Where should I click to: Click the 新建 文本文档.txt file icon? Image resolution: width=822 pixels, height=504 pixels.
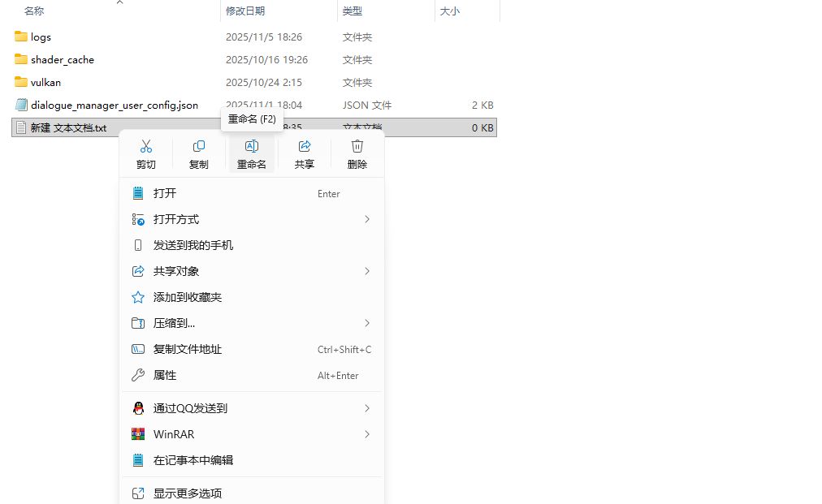[x=21, y=127]
